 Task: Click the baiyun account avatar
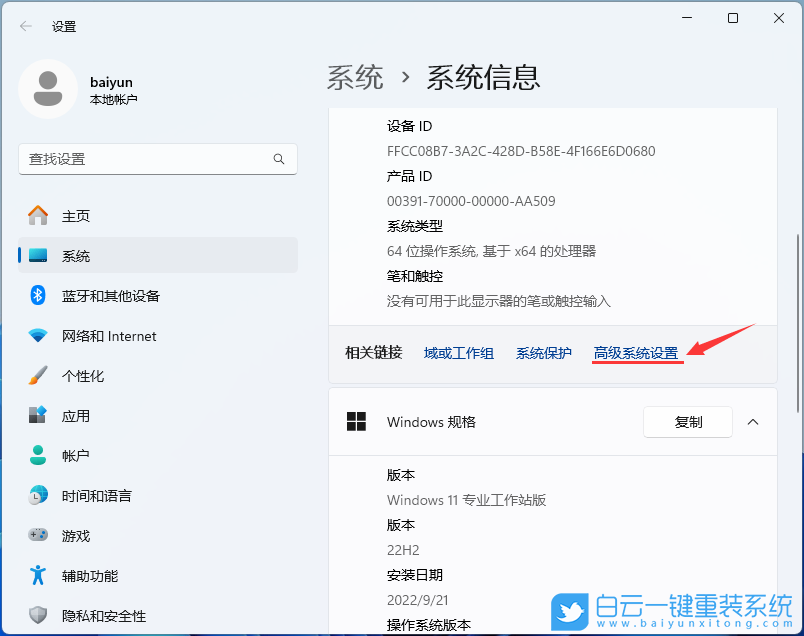[x=47, y=89]
